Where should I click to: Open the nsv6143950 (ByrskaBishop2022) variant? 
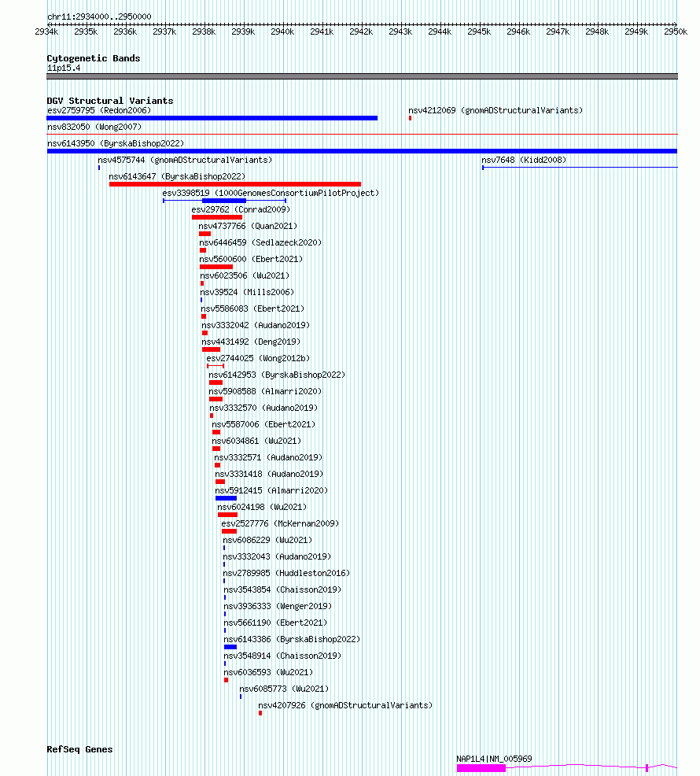tap(116, 143)
